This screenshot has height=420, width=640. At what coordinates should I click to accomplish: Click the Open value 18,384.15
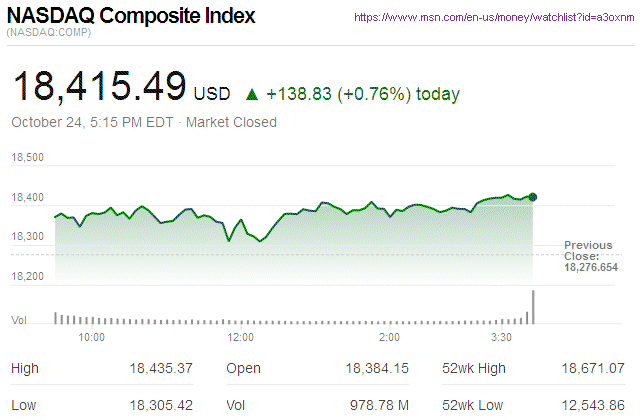click(x=377, y=369)
